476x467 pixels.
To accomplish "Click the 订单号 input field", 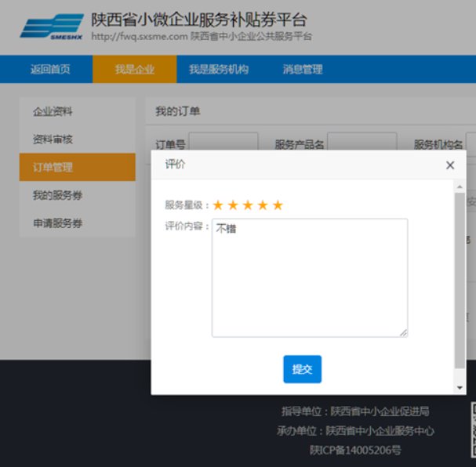I will click(x=223, y=144).
